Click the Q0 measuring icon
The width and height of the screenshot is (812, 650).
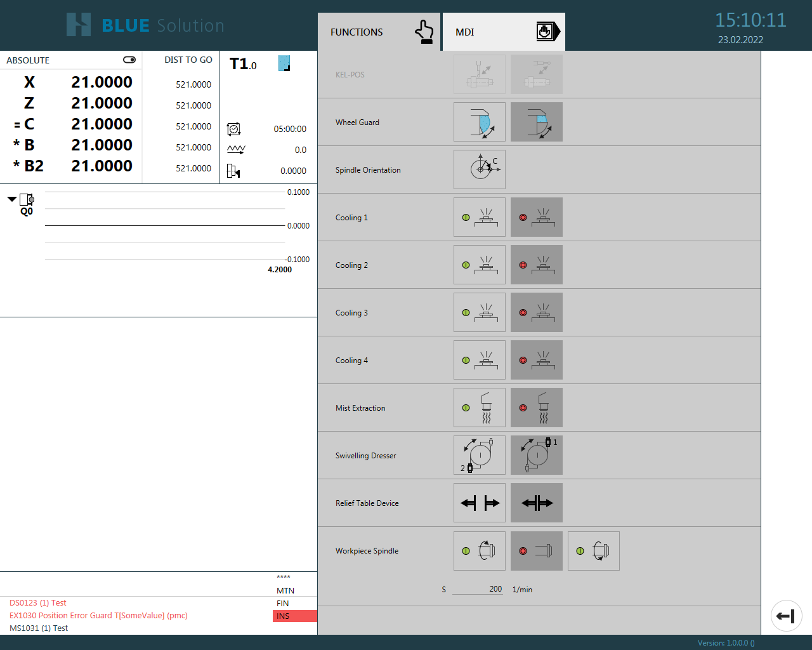(x=27, y=199)
